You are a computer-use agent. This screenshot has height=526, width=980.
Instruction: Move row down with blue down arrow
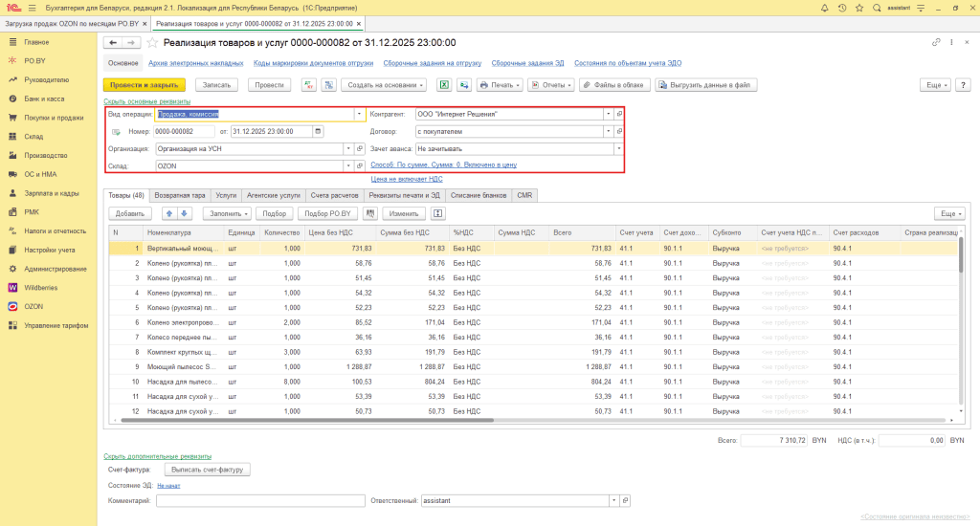184,213
